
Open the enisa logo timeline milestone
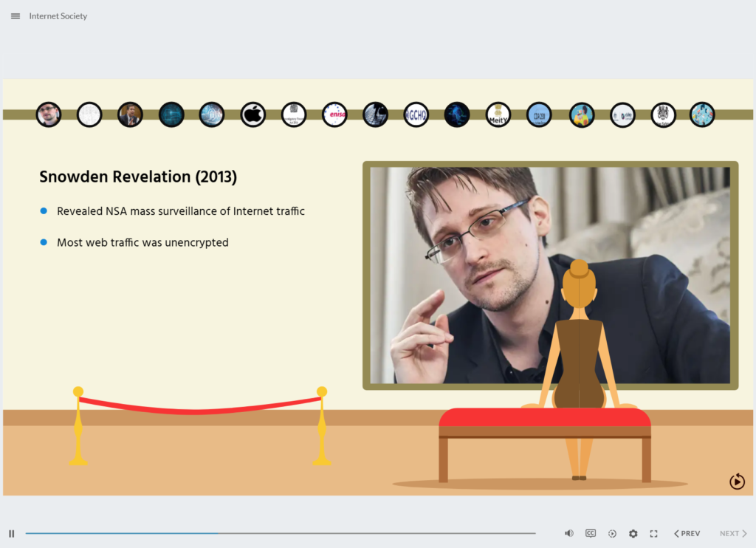[x=334, y=114]
